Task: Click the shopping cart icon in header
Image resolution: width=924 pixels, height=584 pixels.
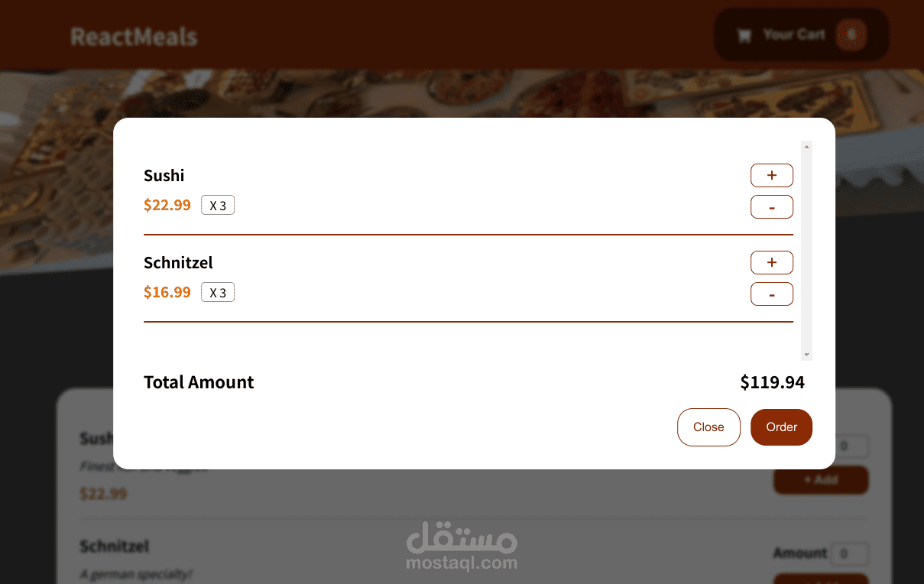Action: coord(744,35)
